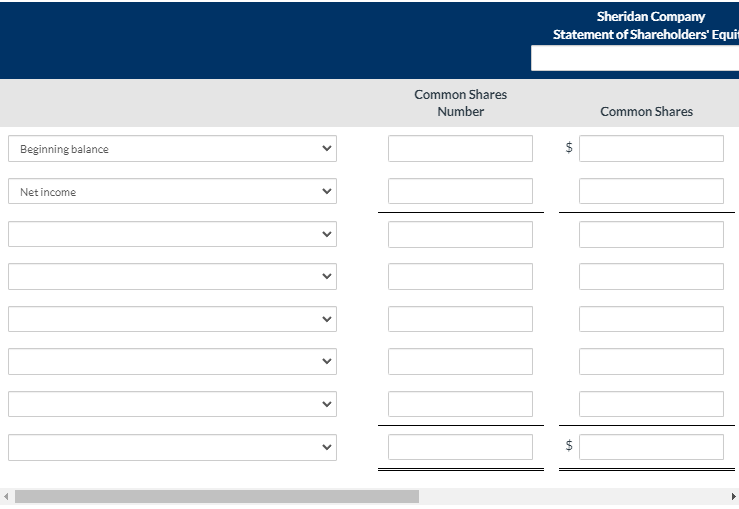Click the Sheridan Company title text
Image resolution: width=739 pixels, height=509 pixels.
(x=651, y=16)
